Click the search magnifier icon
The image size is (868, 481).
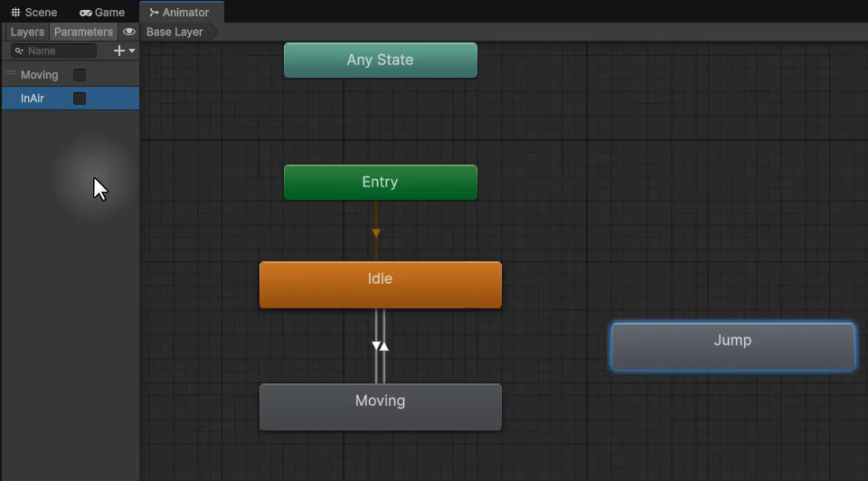[19, 51]
